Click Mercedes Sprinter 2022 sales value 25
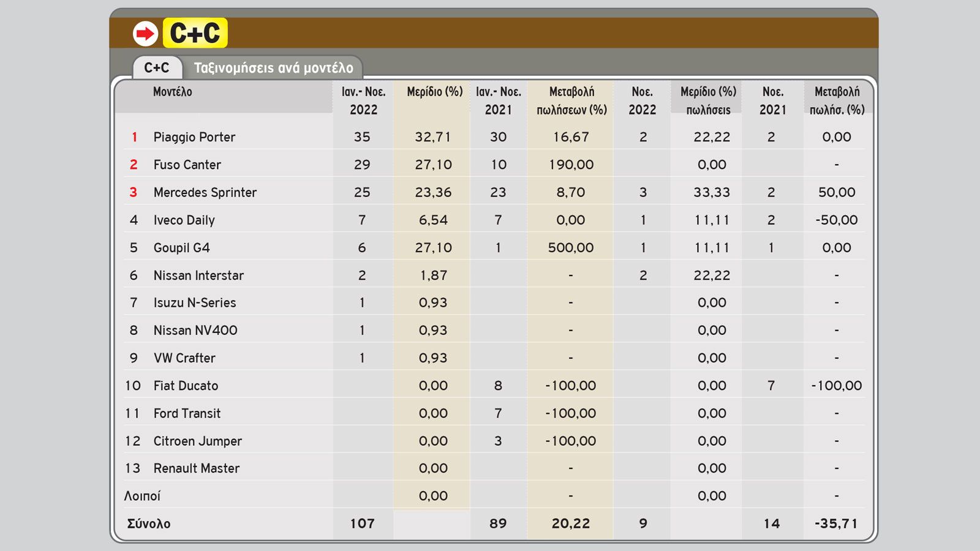The width and height of the screenshot is (980, 551). [362, 192]
